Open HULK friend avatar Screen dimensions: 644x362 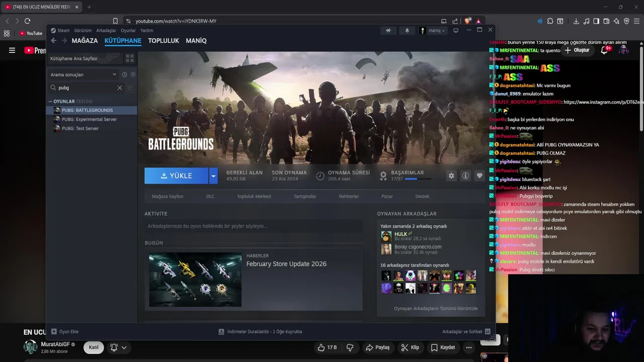[x=386, y=236]
